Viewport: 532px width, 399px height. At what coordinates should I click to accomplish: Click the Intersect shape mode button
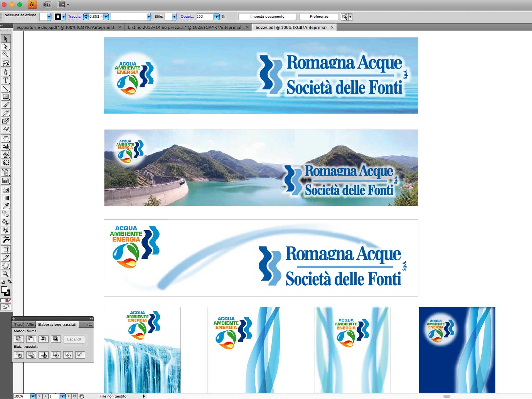point(43,339)
